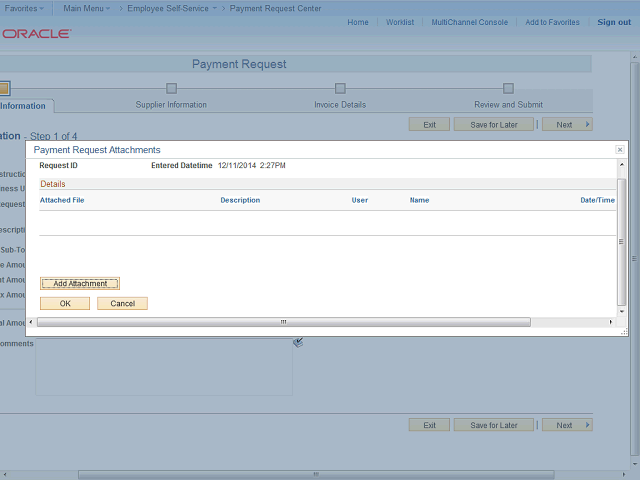Expand the Main Menu dropdown

tap(86, 8)
